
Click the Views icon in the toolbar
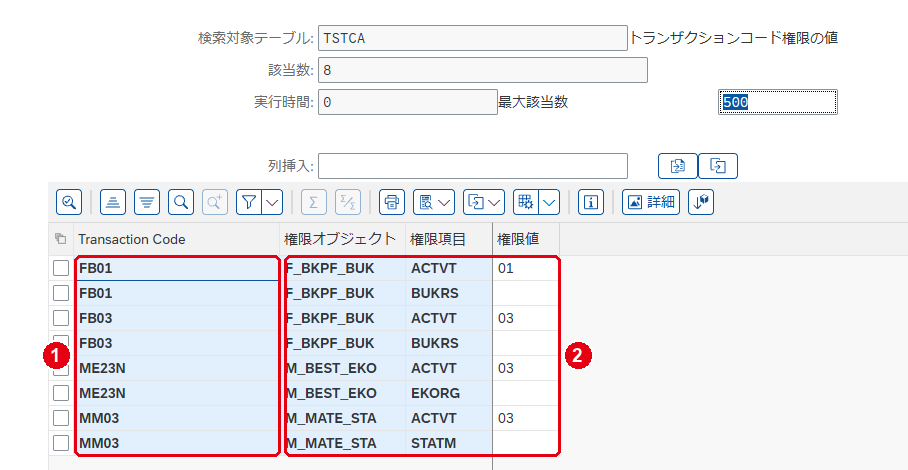click(426, 202)
